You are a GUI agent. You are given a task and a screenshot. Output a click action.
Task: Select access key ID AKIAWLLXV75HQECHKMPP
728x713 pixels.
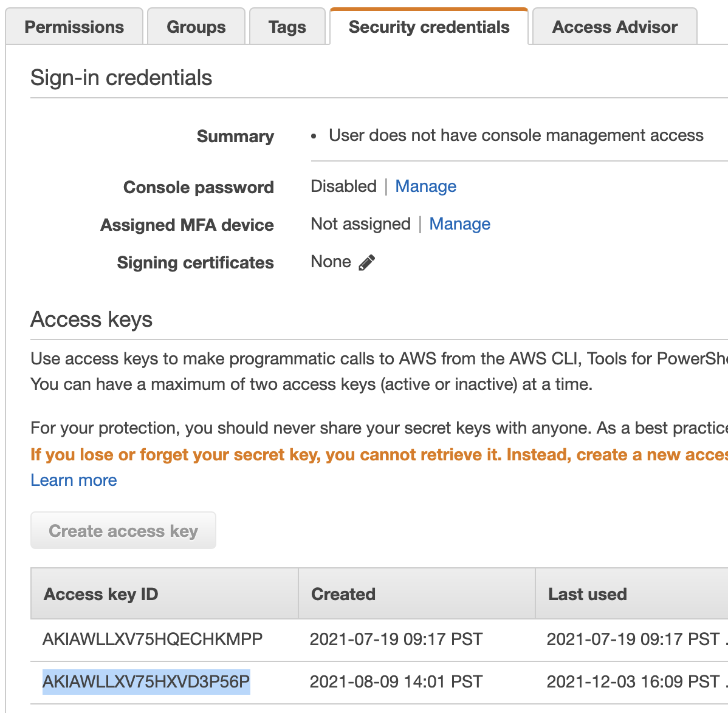pyautogui.click(x=153, y=639)
